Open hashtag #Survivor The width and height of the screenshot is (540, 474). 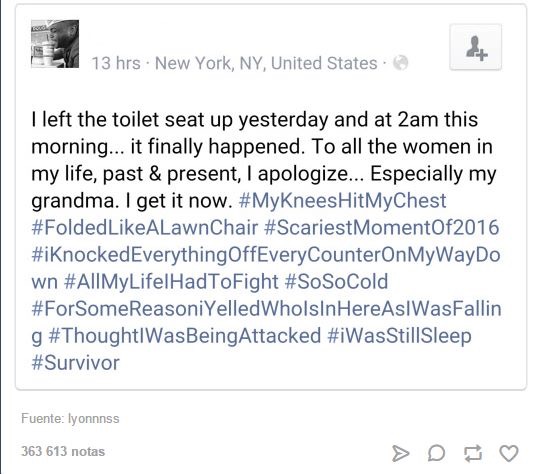coord(75,363)
